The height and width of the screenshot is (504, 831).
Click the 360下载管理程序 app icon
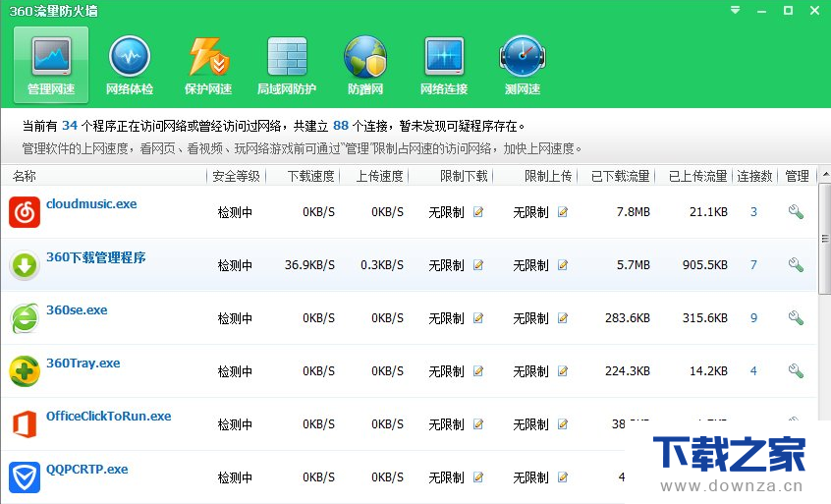[x=25, y=265]
